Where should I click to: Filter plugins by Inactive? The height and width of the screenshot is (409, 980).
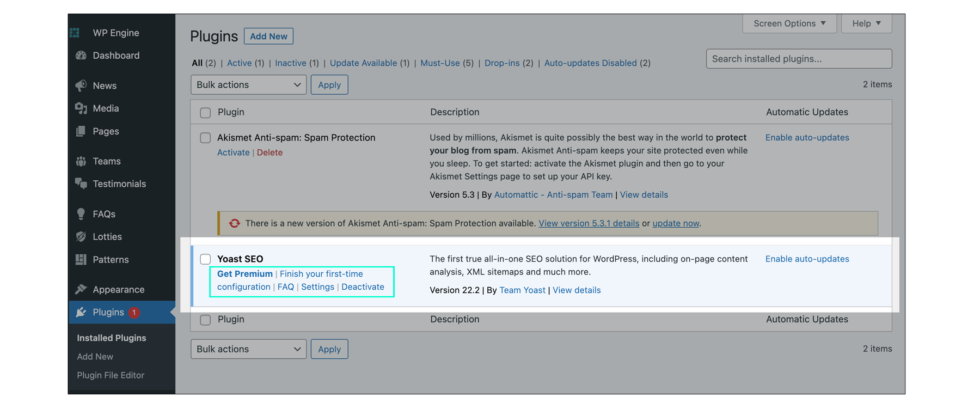tap(291, 63)
